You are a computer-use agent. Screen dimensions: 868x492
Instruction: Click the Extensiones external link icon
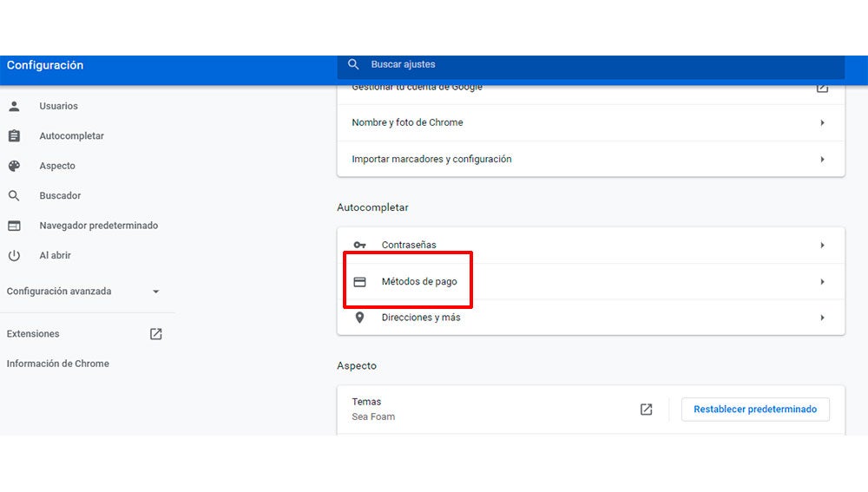[155, 334]
